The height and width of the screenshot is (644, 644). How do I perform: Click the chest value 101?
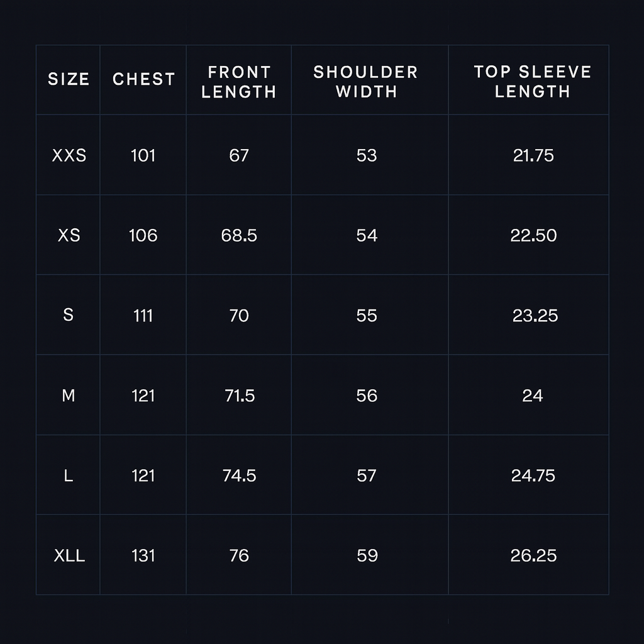143,155
